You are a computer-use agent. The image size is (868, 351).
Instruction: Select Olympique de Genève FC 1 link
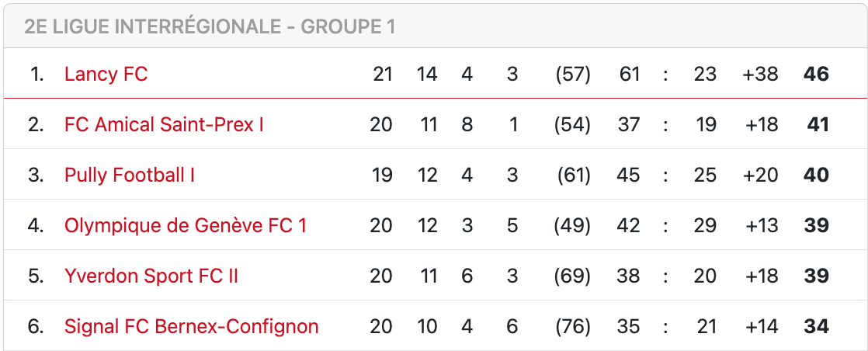click(x=186, y=226)
